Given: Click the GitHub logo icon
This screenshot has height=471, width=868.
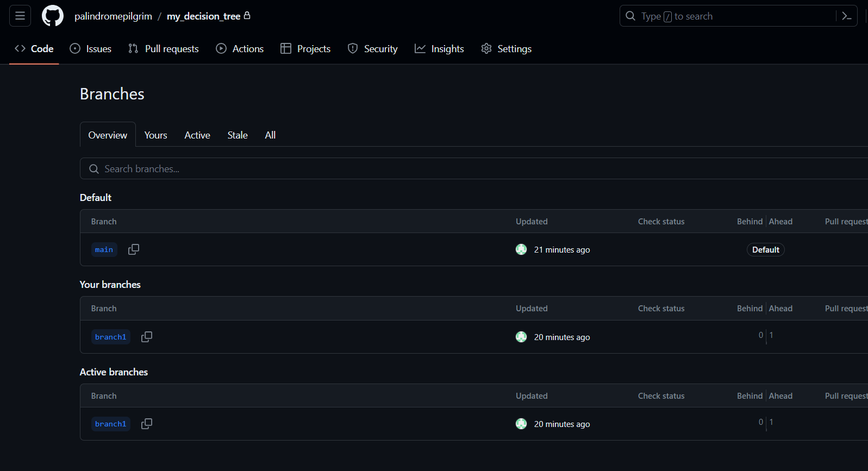Looking at the screenshot, I should tap(53, 16).
